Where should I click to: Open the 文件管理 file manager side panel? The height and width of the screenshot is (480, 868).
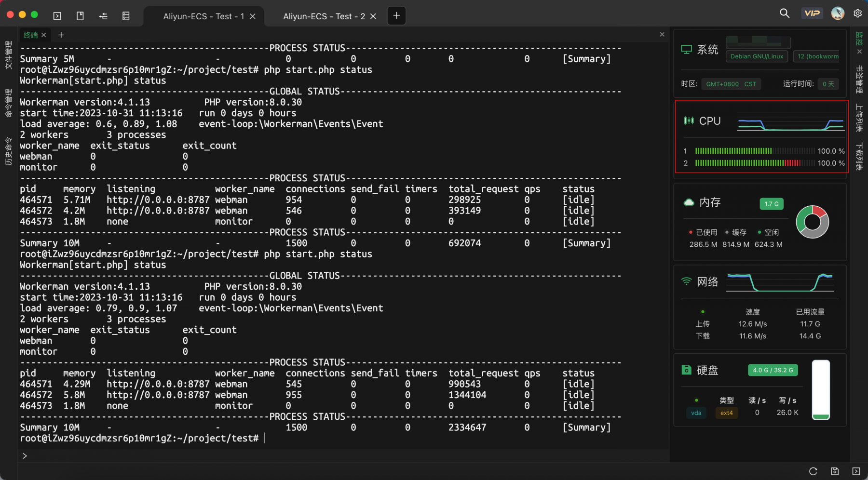(x=9, y=55)
